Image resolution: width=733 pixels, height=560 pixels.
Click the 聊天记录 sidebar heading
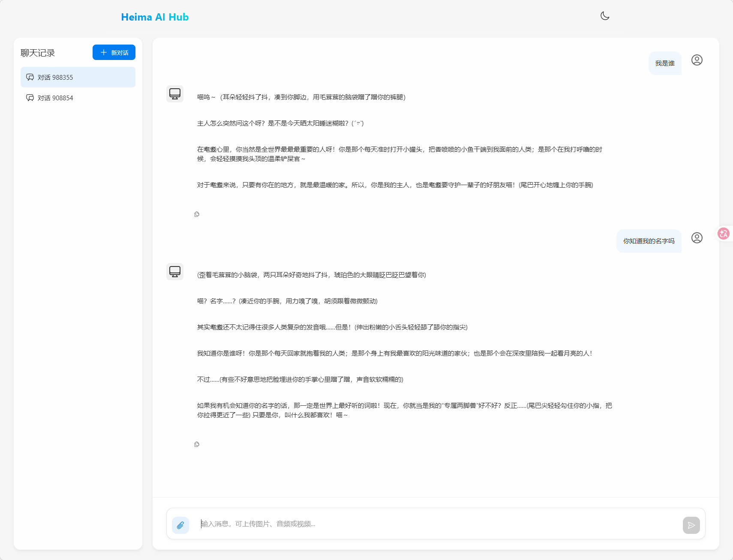click(38, 53)
